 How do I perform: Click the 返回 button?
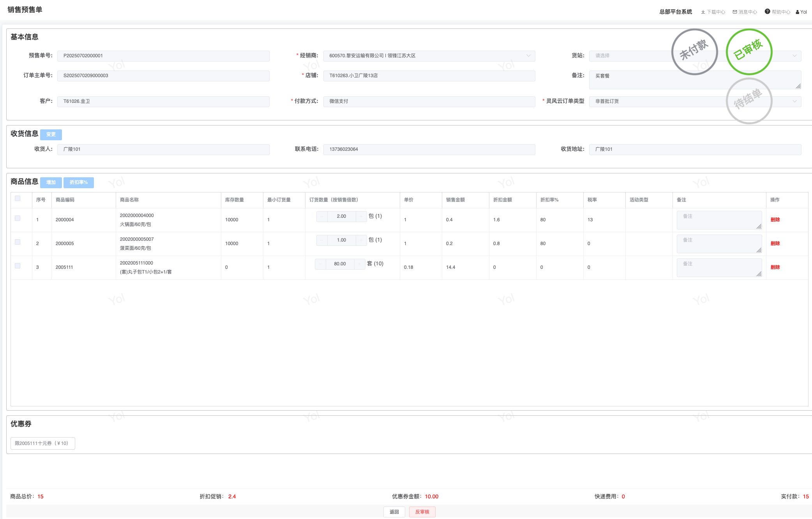pos(394,512)
